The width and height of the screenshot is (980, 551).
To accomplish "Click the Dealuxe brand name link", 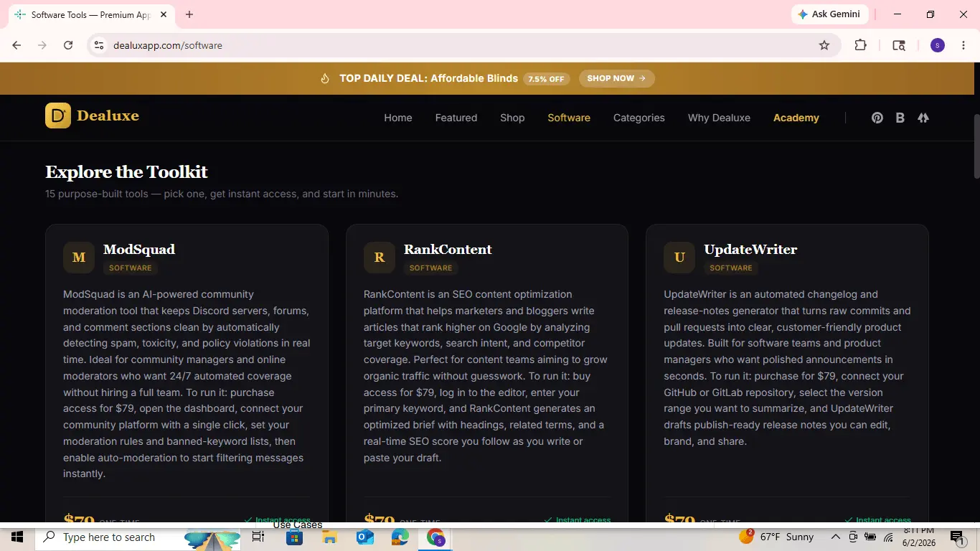I will click(108, 116).
